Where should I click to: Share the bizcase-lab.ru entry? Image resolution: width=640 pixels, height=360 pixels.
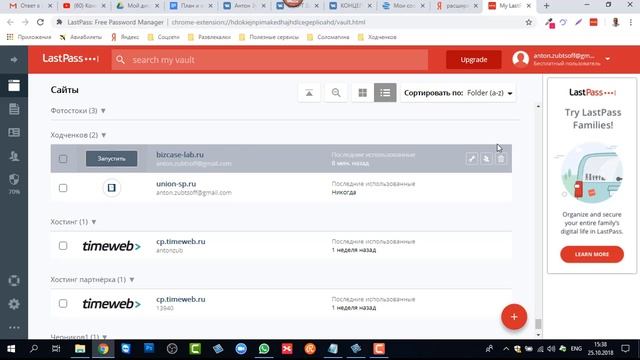click(x=486, y=159)
